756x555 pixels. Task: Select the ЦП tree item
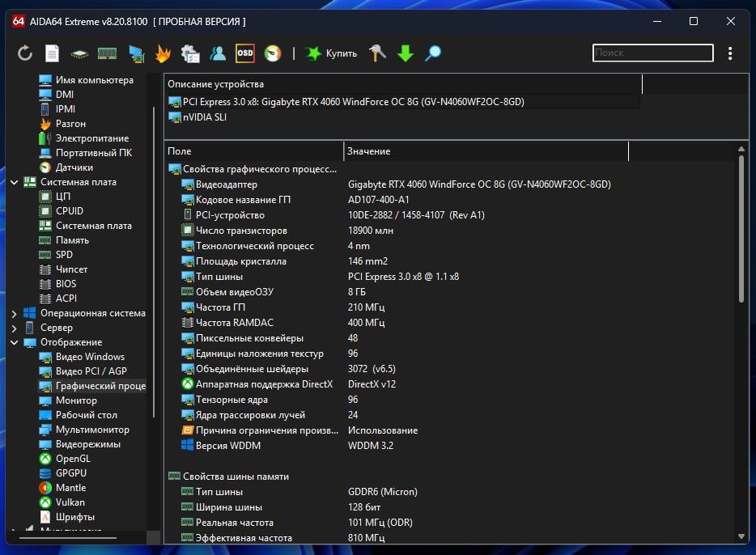point(55,197)
